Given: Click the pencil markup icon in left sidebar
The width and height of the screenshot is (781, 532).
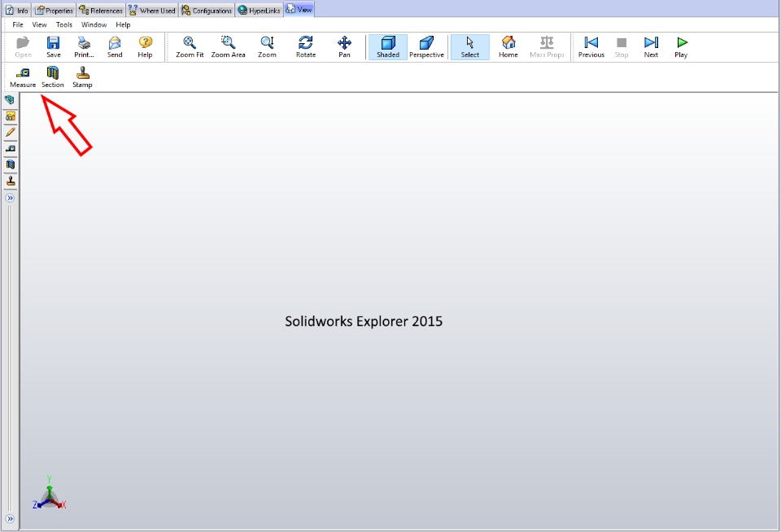Looking at the screenshot, I should pyautogui.click(x=10, y=133).
